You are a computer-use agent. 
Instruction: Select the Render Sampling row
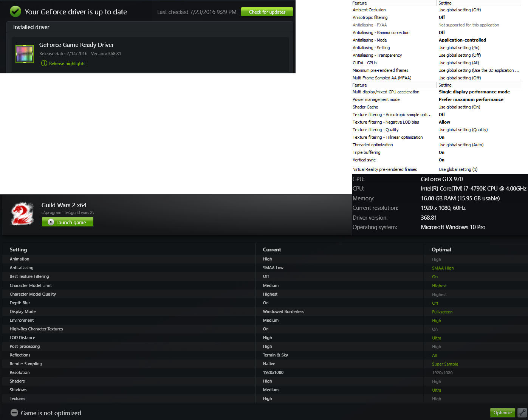point(265,364)
